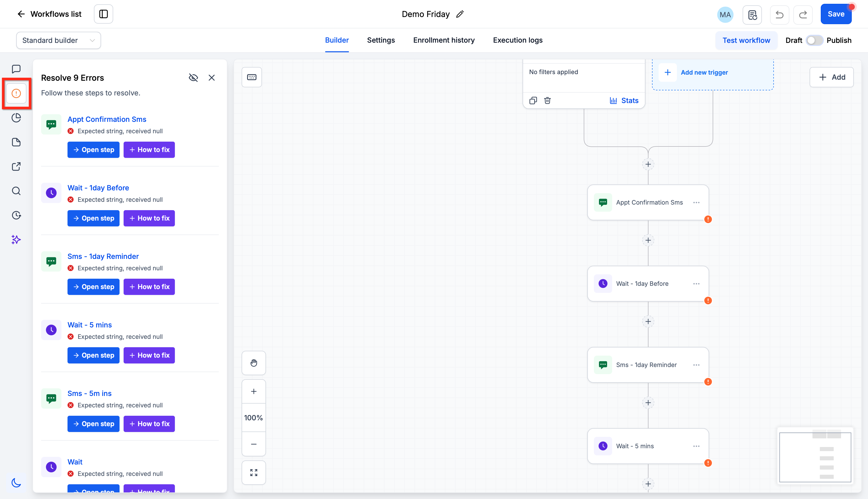Open the pie chart stats sidebar icon
The height and width of the screenshot is (499, 868).
point(16,118)
